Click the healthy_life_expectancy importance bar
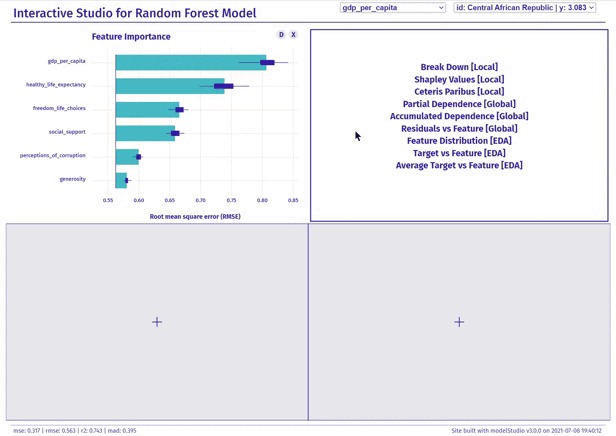The image size is (616, 436). point(170,86)
